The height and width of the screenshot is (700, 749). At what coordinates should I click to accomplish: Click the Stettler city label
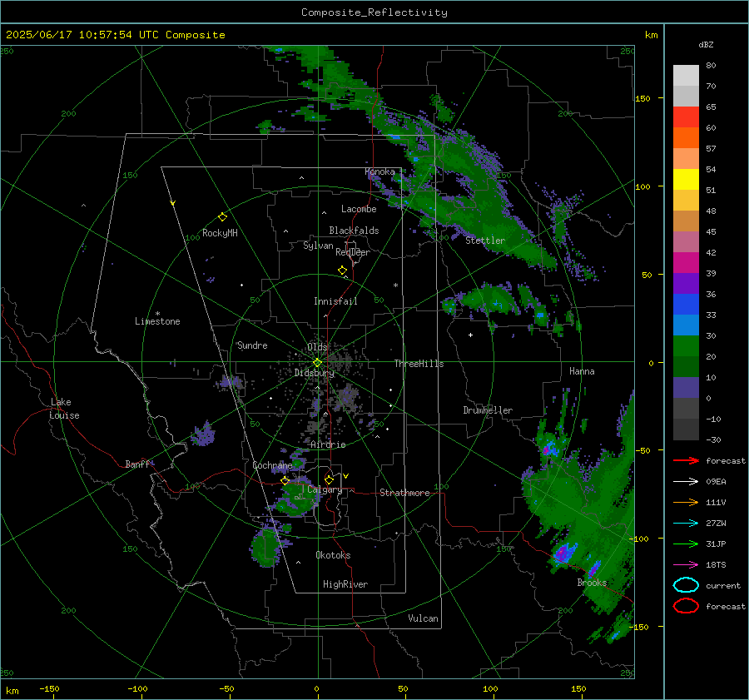pyautogui.click(x=485, y=241)
